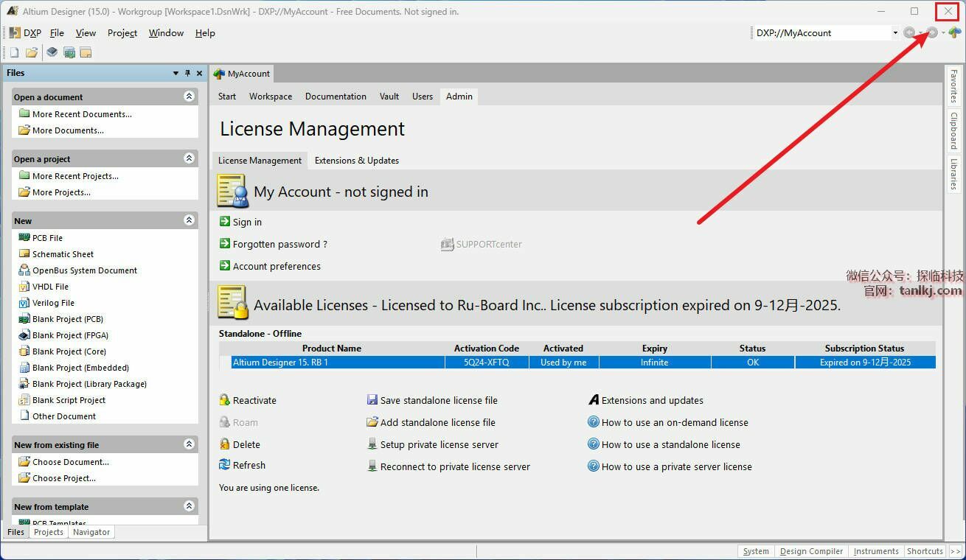Click the navigate back arrow icon

pos(909,32)
